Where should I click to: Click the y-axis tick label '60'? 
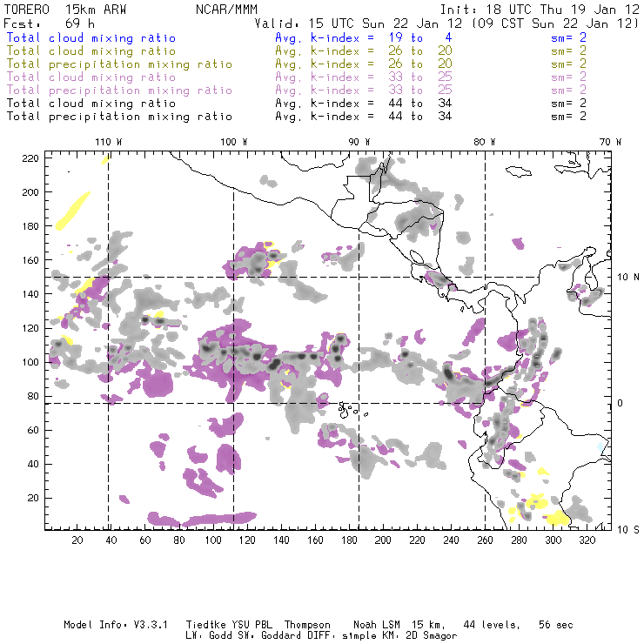[33, 430]
